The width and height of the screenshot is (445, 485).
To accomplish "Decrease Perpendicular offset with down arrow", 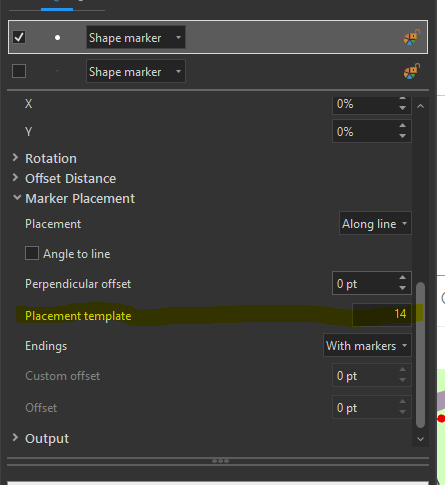I will pos(402,288).
